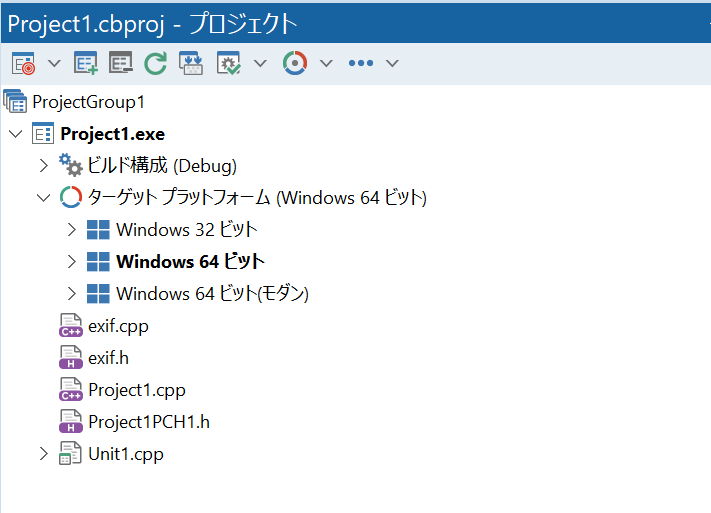Open dropdown arrow beside the build configuration icon
The image size is (711, 513).
pos(261,63)
